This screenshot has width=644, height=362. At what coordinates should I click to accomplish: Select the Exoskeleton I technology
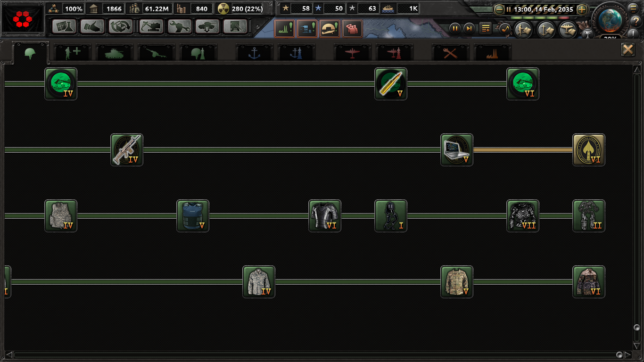391,216
